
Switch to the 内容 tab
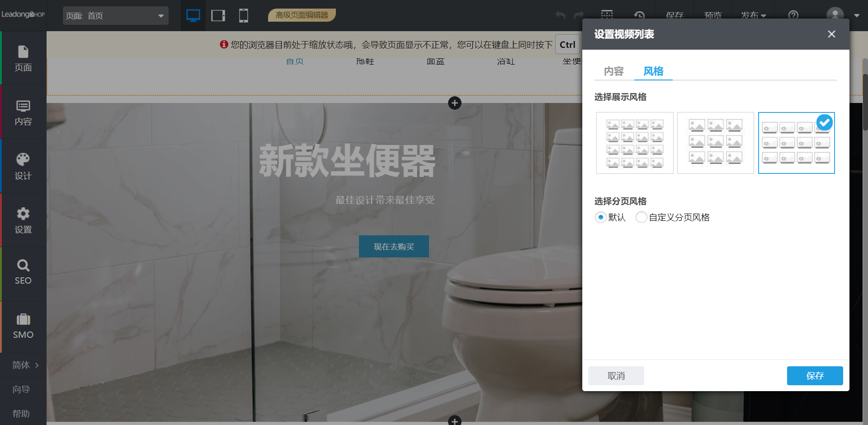(613, 71)
